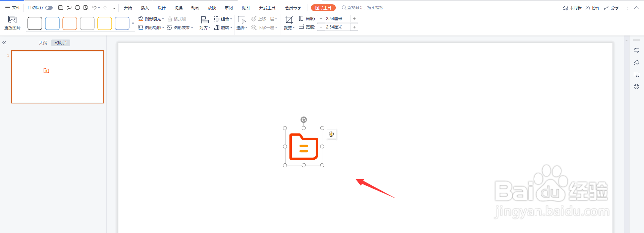
Task: Click the lightbulb suggestion icon beside the graphic
Action: [331, 134]
